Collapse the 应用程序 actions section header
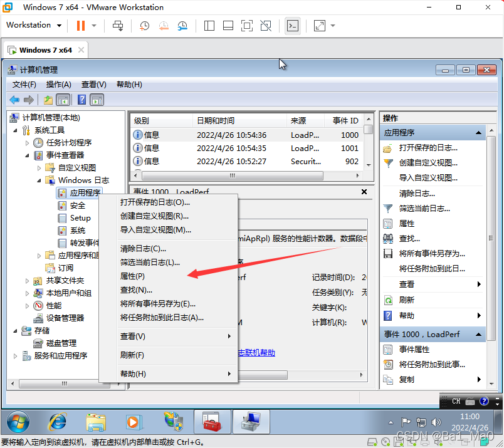Viewport: 504px width, 448px height. coord(478,132)
